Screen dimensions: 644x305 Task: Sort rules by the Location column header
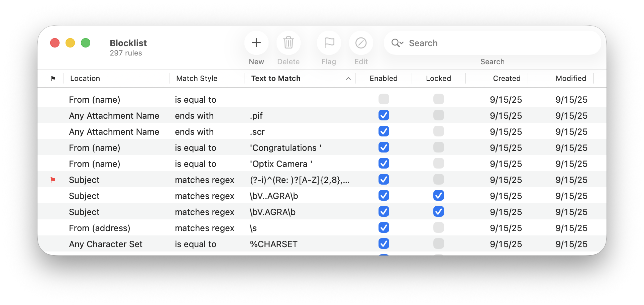(85, 78)
